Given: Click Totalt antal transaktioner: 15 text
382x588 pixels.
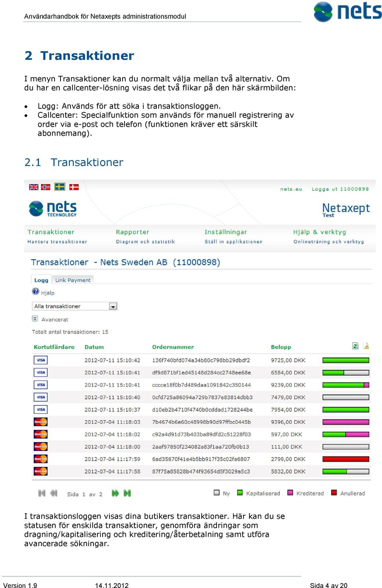Looking at the screenshot, I should coord(70,332).
